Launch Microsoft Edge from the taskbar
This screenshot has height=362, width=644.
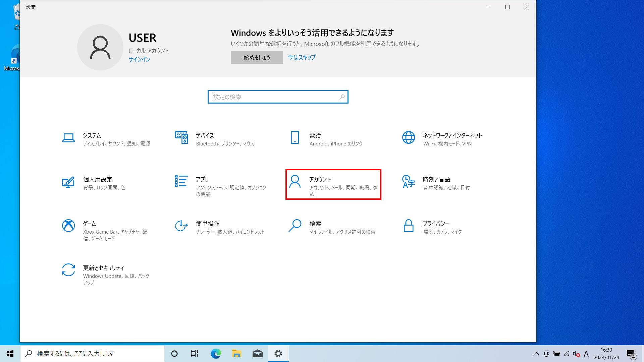tap(216, 354)
